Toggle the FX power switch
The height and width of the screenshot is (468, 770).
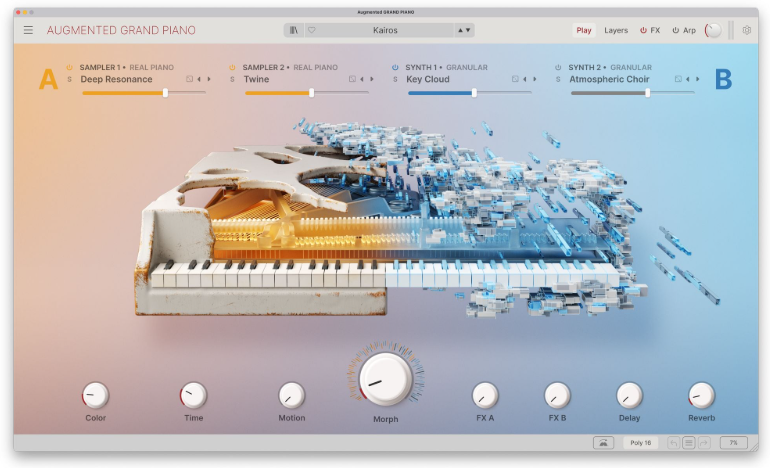[x=643, y=30]
